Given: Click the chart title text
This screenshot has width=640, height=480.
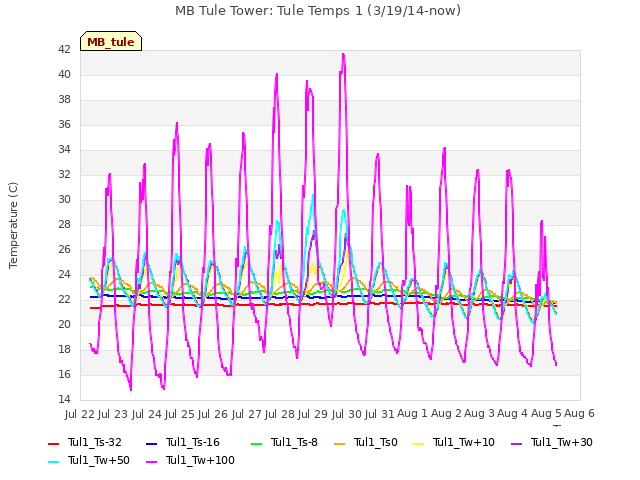Looking at the screenshot, I should tap(318, 11).
